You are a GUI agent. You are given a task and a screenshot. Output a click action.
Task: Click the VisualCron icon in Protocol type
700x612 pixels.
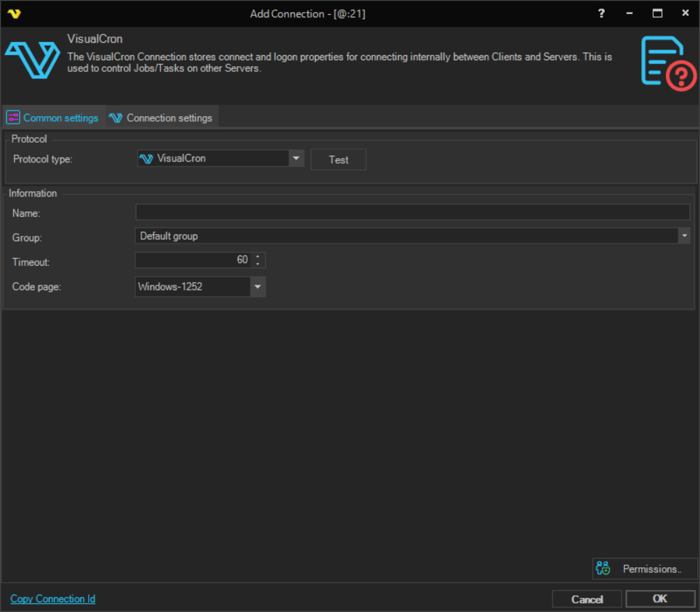coord(146,159)
